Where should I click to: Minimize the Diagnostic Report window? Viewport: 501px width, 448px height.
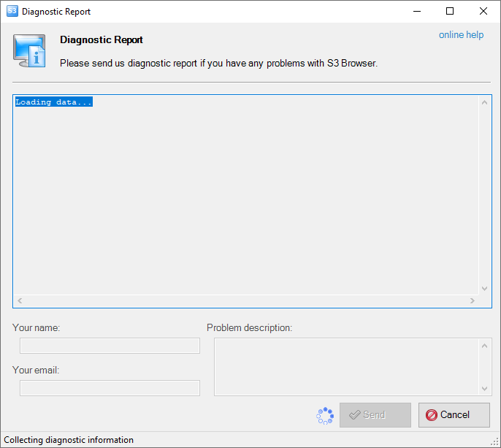pyautogui.click(x=417, y=11)
